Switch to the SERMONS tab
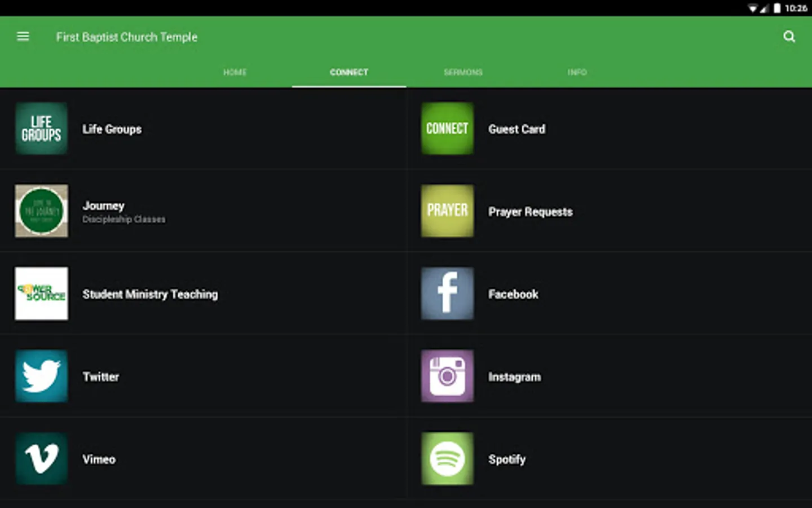The image size is (812, 508). click(463, 72)
